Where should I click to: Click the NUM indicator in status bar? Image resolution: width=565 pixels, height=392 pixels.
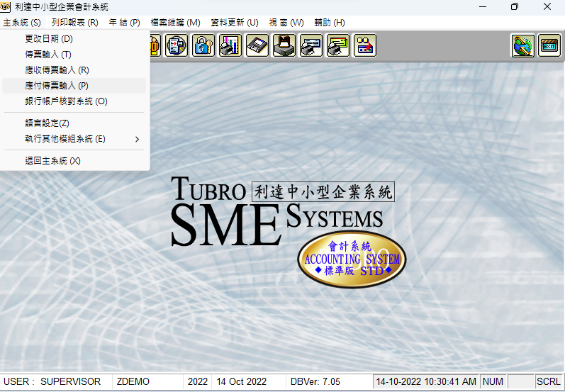pos(493,381)
